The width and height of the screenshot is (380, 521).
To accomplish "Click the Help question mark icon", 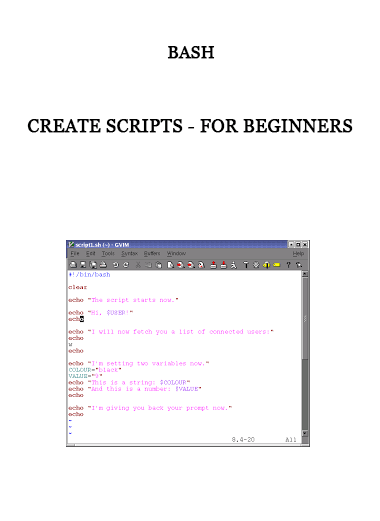I will 288,265.
